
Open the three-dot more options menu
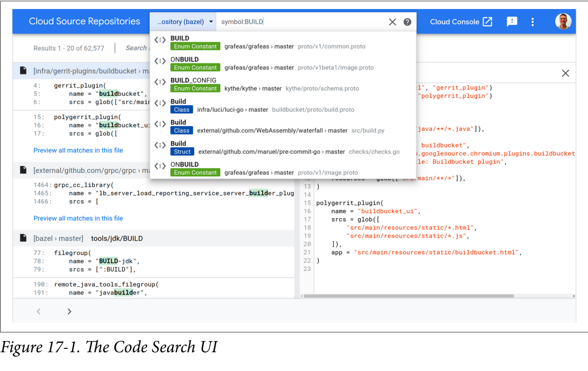pyautogui.click(x=532, y=22)
